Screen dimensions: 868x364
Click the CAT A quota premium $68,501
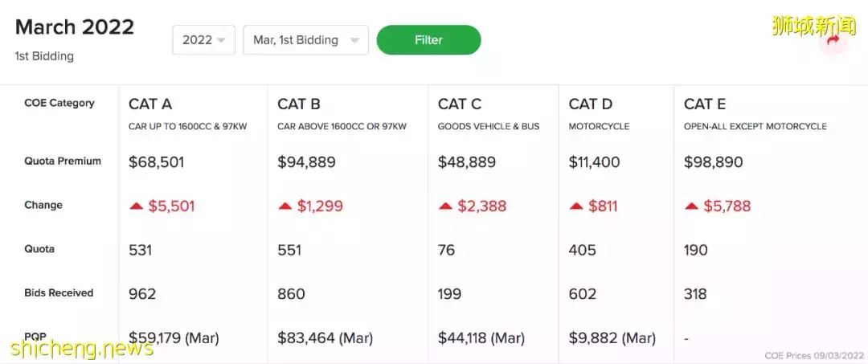(x=156, y=162)
